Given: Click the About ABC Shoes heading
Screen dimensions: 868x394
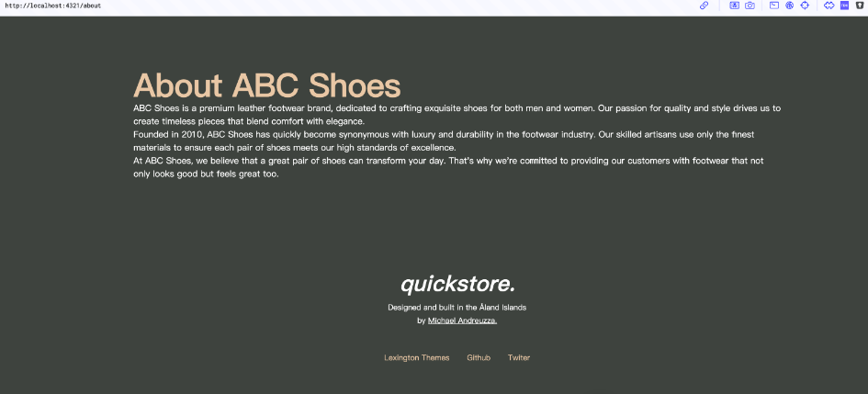Looking at the screenshot, I should pos(266,85).
